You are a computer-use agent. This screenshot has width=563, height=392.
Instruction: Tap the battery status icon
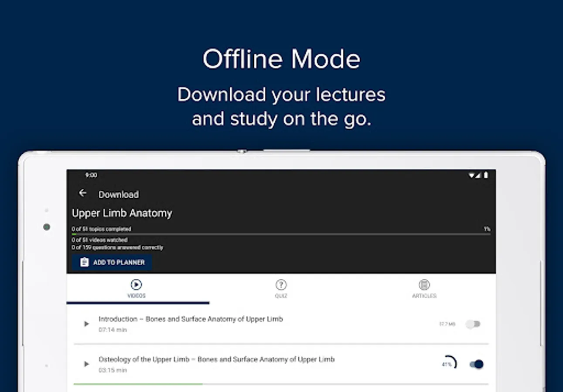pyautogui.click(x=486, y=175)
